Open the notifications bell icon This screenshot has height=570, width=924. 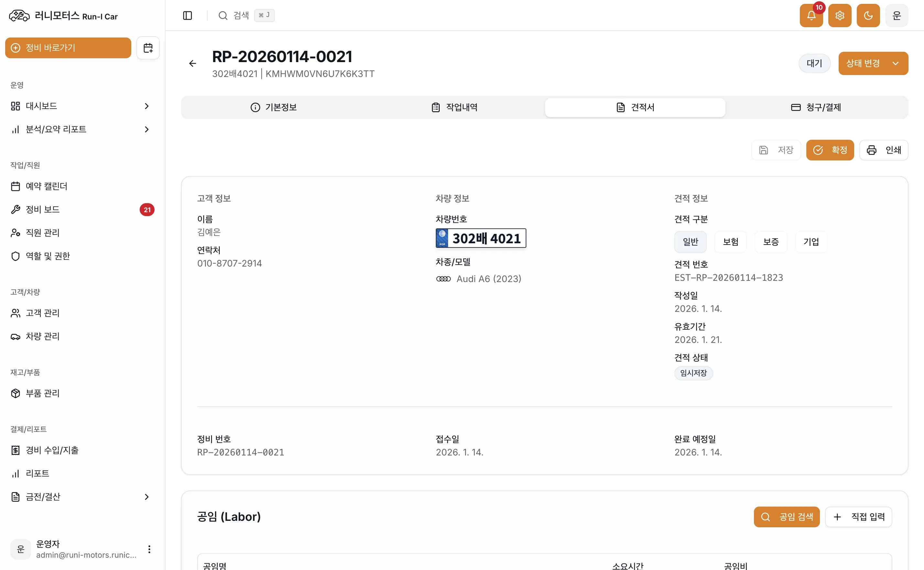click(811, 16)
